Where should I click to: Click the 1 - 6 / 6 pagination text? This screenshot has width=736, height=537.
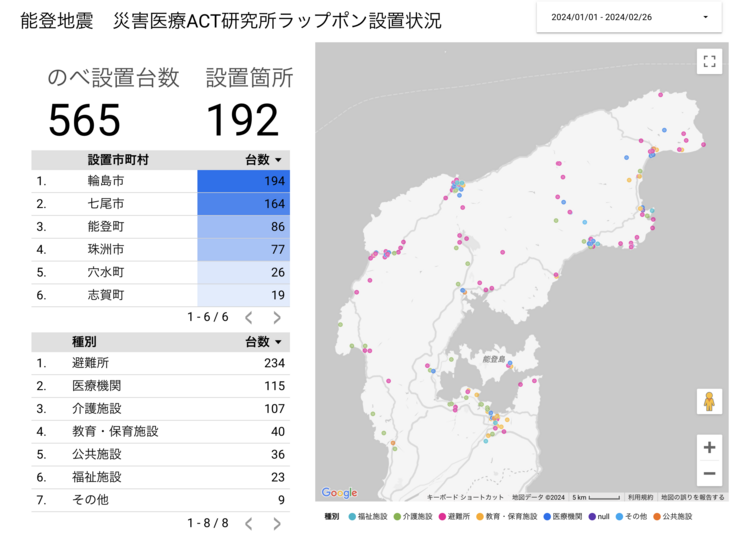(207, 317)
